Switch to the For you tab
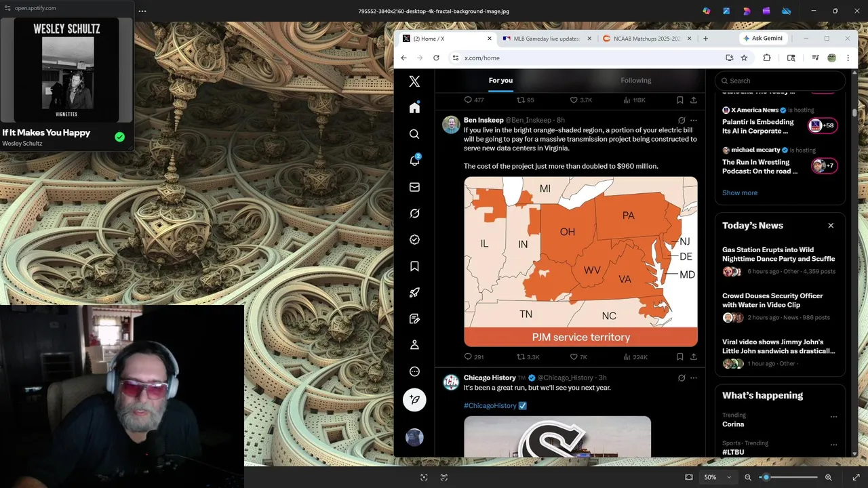This screenshot has height=488, width=868. (500, 80)
